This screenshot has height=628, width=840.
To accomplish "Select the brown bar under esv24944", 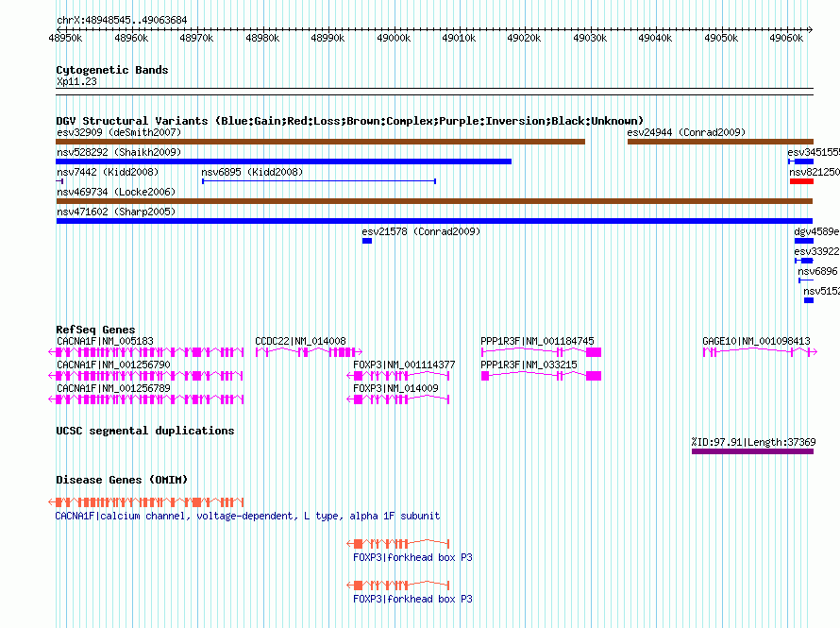I will [x=720, y=142].
